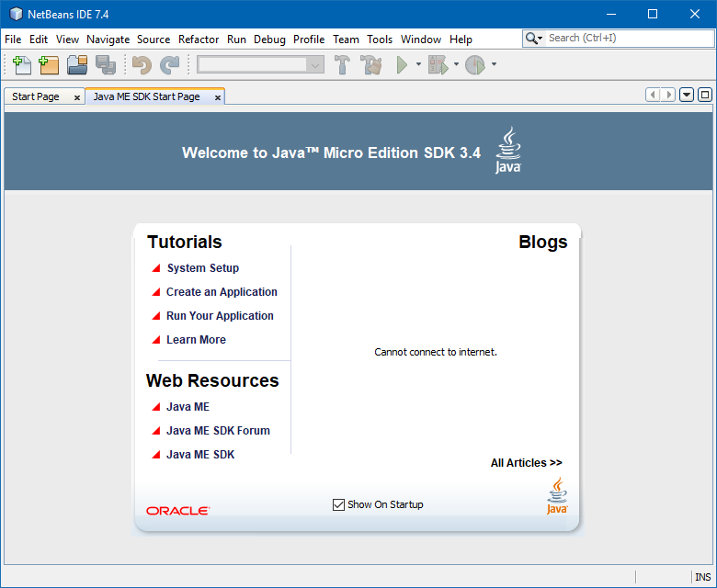717x588 pixels.
Task: Open the Source menu
Action: tap(154, 40)
